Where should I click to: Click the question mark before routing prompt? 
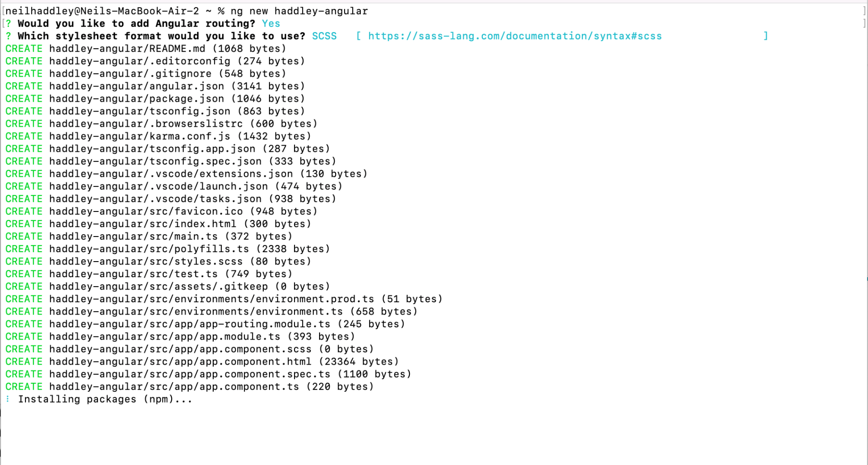[9, 24]
